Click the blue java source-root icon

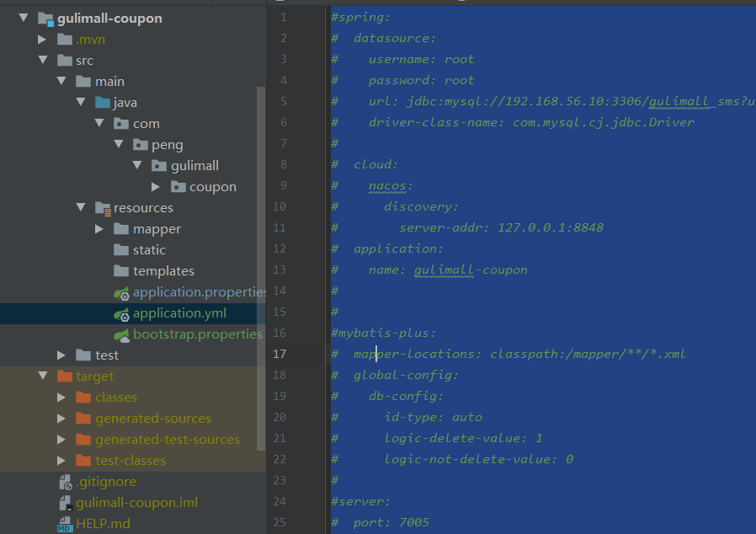(x=103, y=102)
